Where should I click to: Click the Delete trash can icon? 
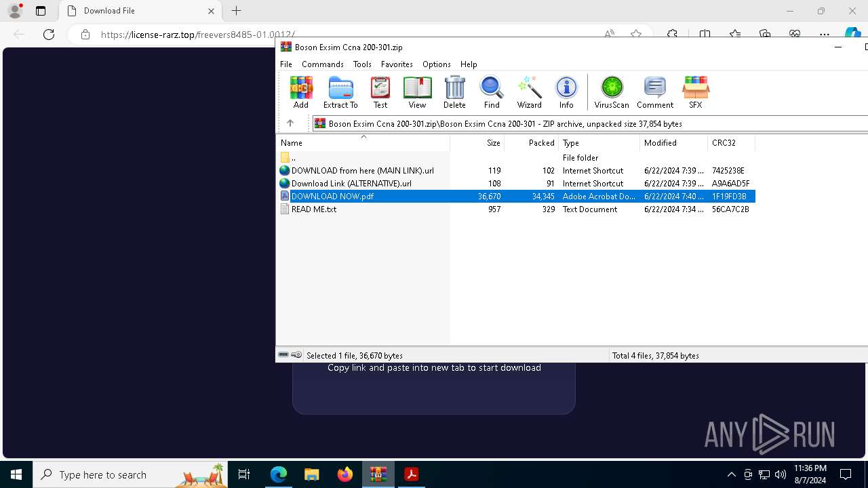coord(454,92)
